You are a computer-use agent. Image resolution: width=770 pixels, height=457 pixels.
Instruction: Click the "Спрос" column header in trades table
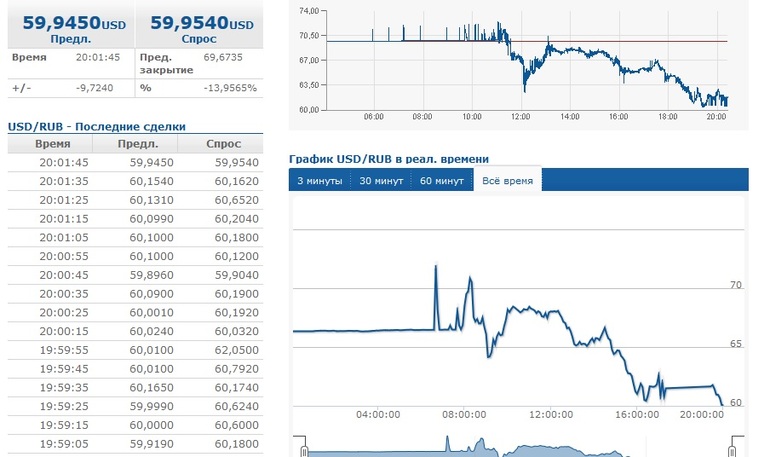click(x=223, y=144)
